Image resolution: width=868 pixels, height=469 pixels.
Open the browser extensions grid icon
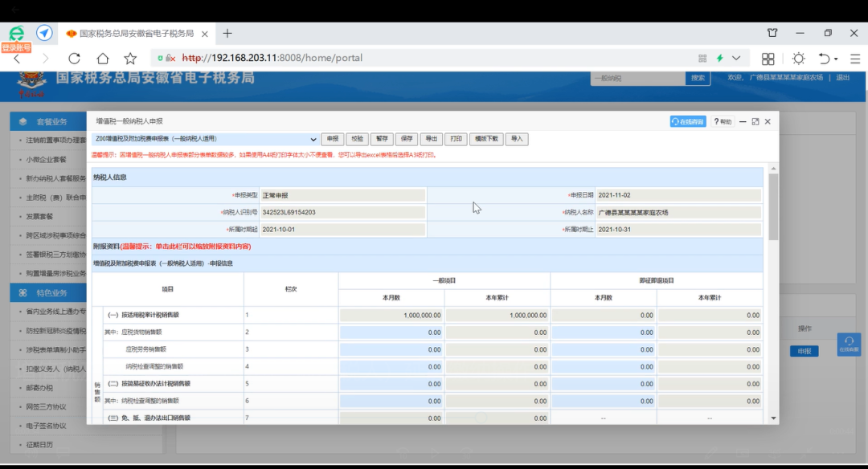(768, 58)
